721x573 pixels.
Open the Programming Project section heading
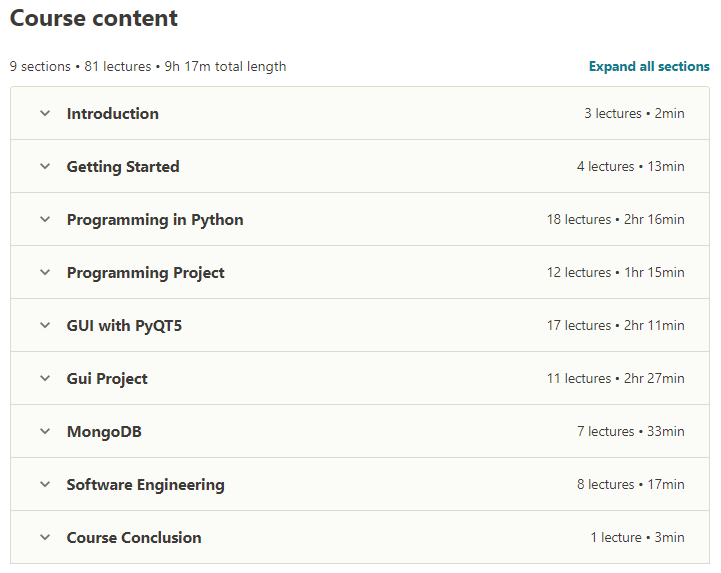click(x=145, y=273)
